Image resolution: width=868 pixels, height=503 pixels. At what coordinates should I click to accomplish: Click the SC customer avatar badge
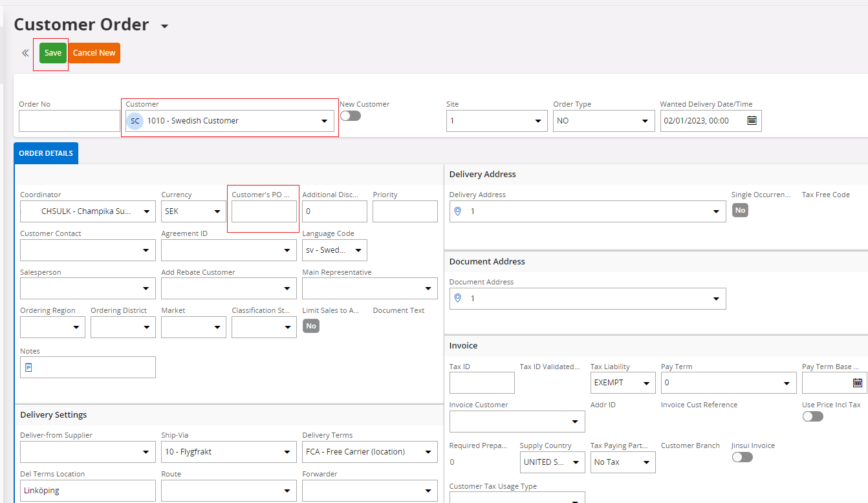pos(135,121)
